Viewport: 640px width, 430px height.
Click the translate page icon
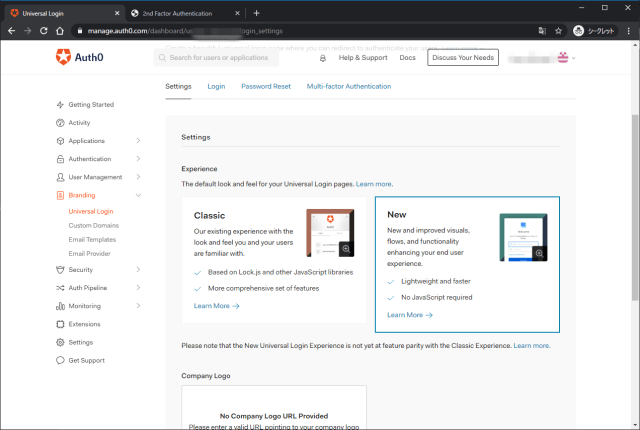point(542,31)
